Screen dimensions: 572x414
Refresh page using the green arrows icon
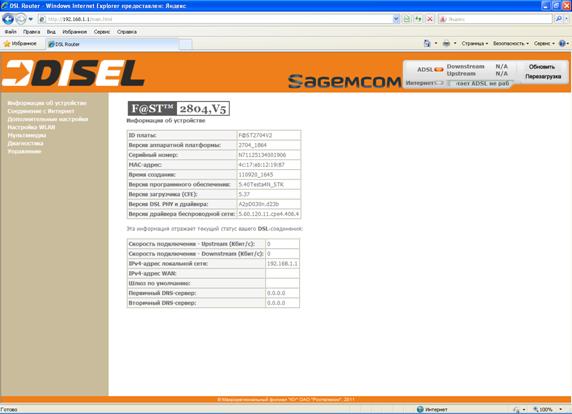(x=418, y=19)
